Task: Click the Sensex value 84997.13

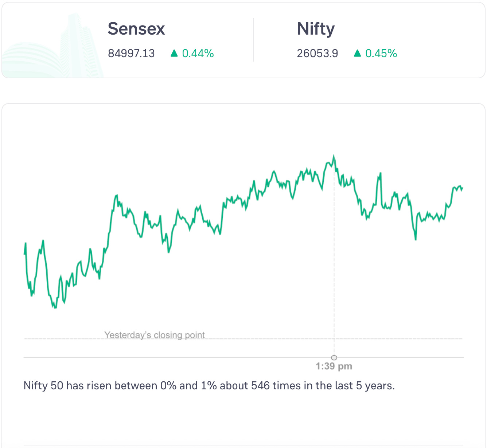Action: (131, 54)
